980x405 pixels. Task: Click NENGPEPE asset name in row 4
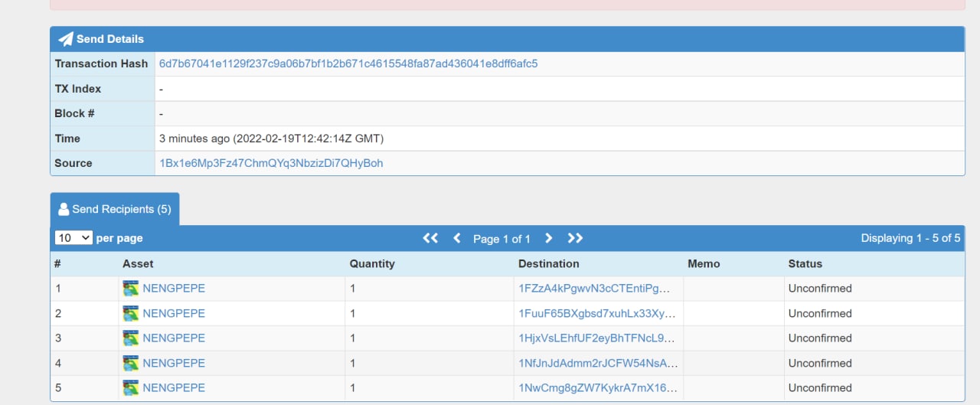click(x=174, y=363)
